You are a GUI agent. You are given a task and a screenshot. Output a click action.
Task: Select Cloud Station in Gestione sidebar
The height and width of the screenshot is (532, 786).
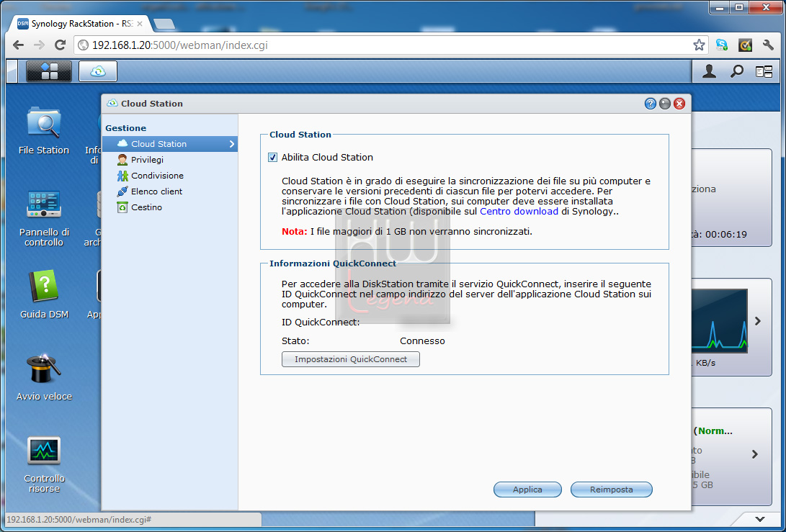[170, 144]
